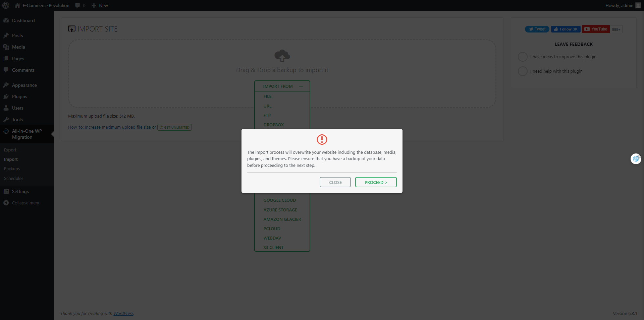Image resolution: width=644 pixels, height=320 pixels.
Task: Open Howdy, admin account menu
Action: pyautogui.click(x=619, y=5)
